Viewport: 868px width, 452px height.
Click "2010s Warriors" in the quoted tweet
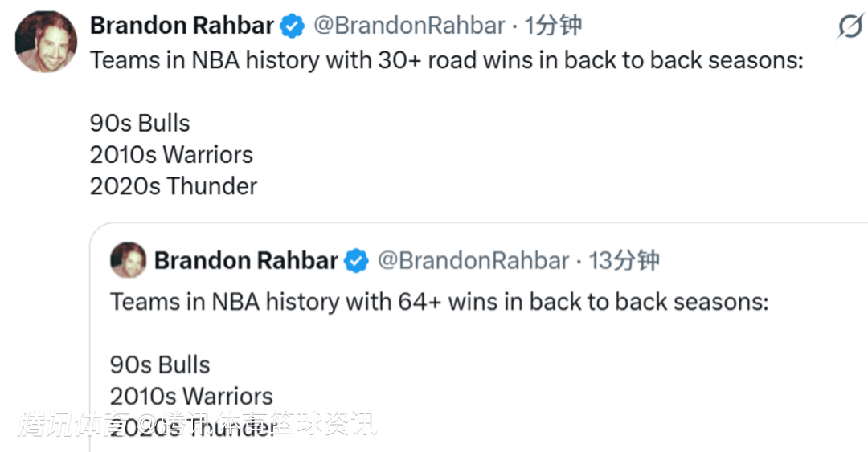tap(191, 397)
